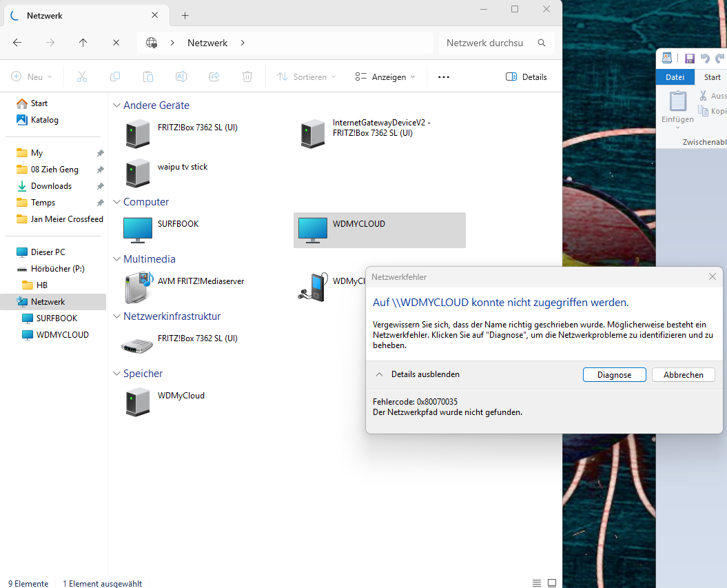727x588 pixels.
Task: Click the save icon in the background window
Action: point(690,59)
